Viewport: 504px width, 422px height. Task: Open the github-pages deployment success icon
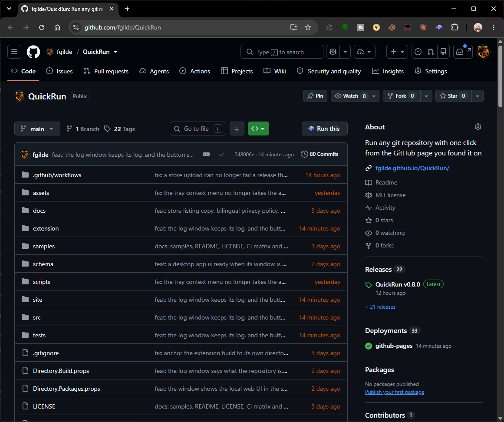(x=369, y=346)
